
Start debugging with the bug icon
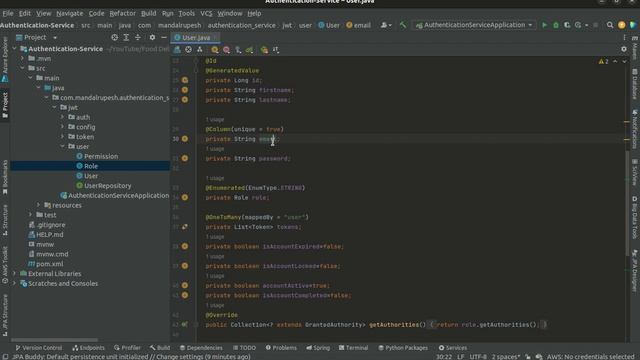coord(556,25)
